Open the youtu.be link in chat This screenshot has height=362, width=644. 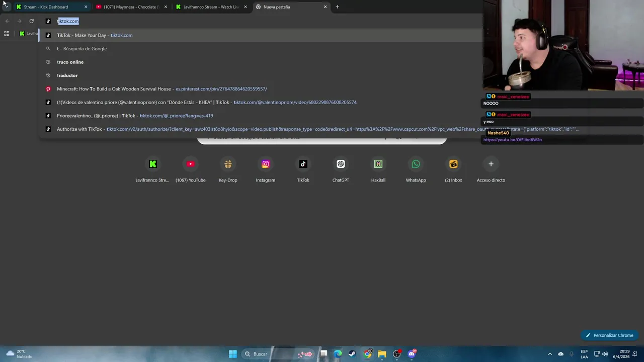tap(512, 140)
